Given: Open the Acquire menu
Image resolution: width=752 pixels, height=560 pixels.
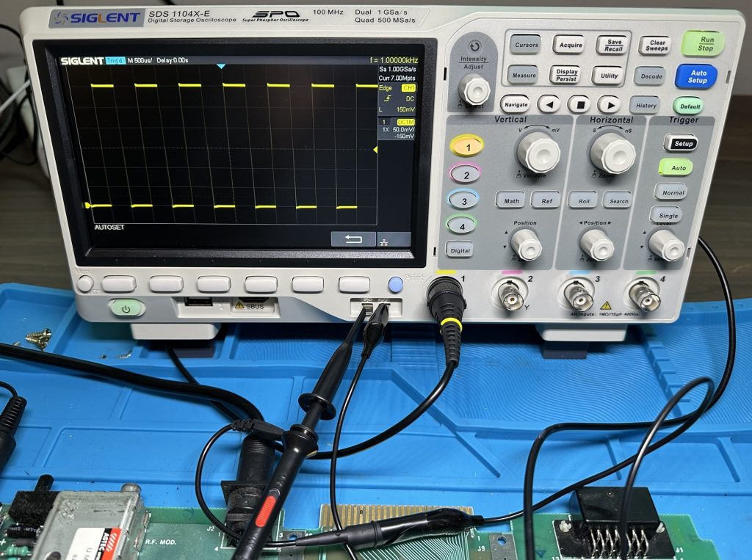Looking at the screenshot, I should (x=570, y=45).
